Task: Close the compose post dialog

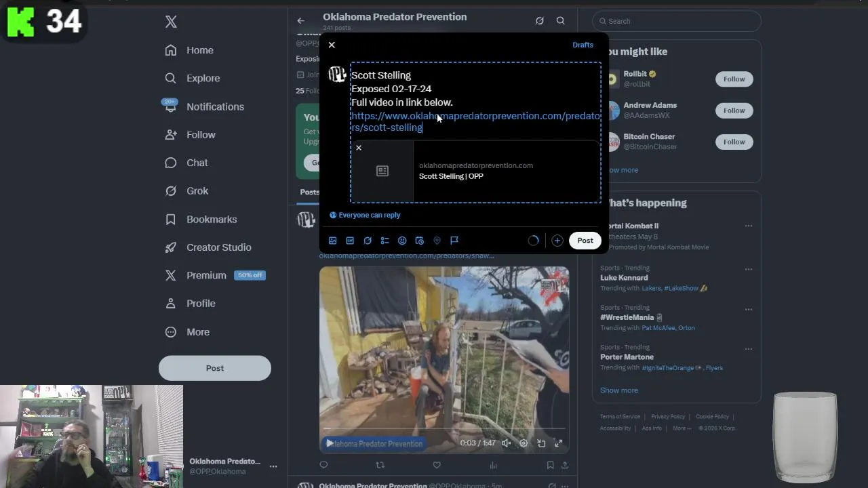Action: pos(332,45)
